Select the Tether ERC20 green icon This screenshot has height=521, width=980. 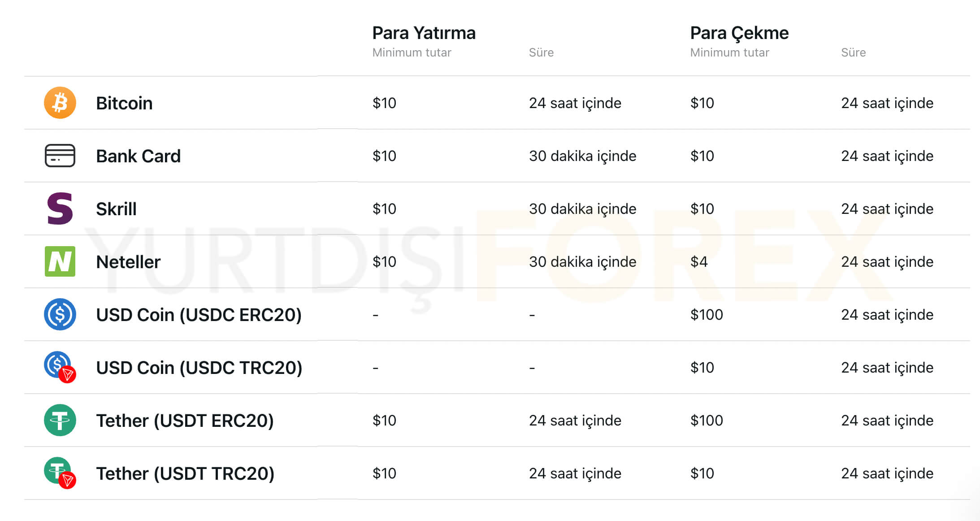tap(60, 420)
